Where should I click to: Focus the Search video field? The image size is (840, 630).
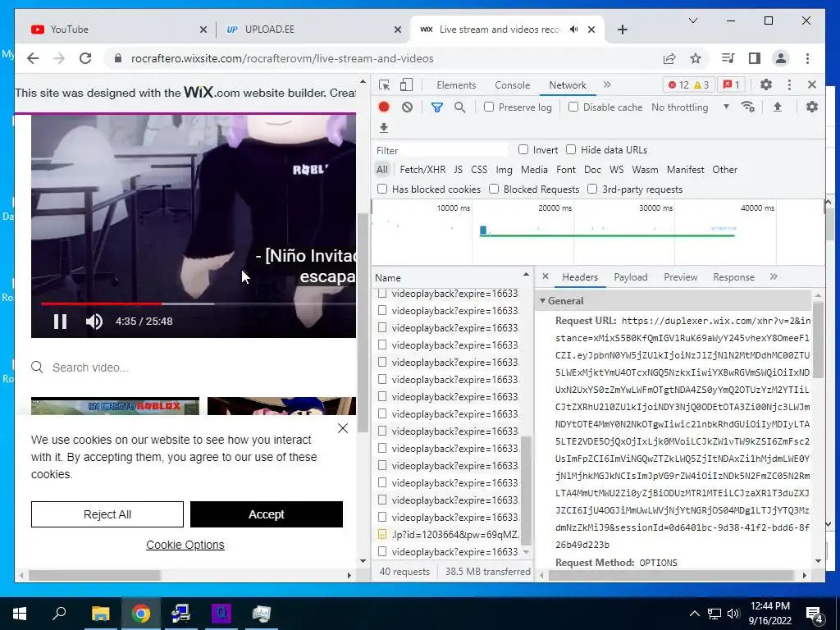(x=193, y=367)
